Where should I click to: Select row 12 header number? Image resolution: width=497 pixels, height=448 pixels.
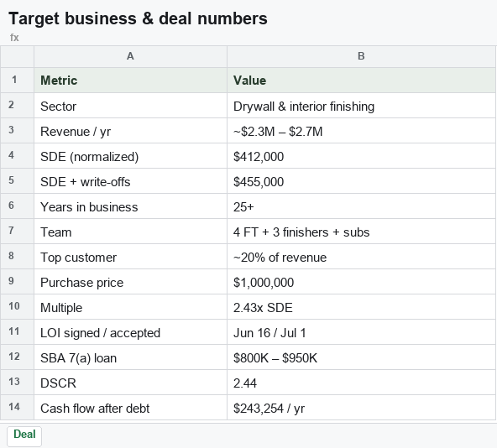tap(17, 357)
